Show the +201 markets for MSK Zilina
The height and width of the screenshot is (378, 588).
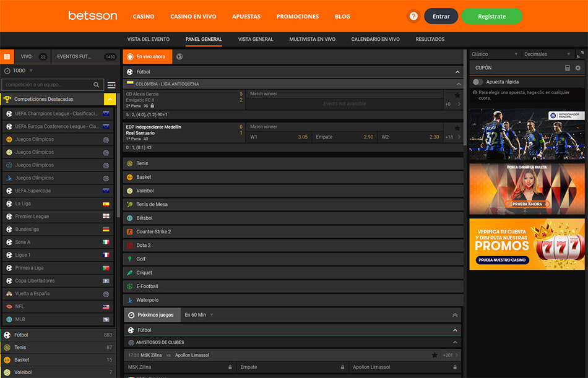(451, 354)
